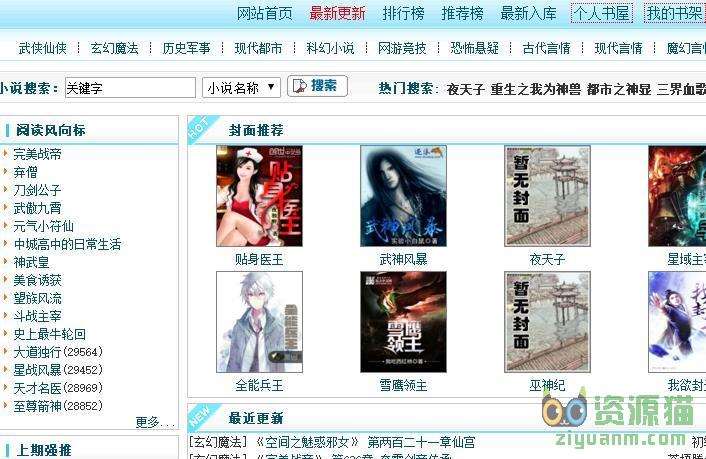Open 至尊箭神 (28852) entry
The width and height of the screenshot is (706, 459).
pyautogui.click(x=58, y=406)
